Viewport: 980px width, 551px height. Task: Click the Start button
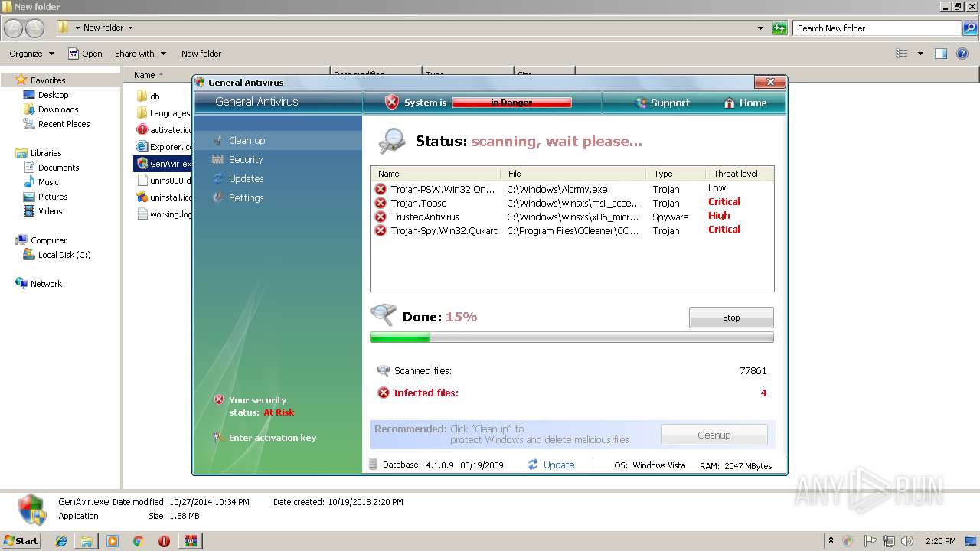(21, 540)
